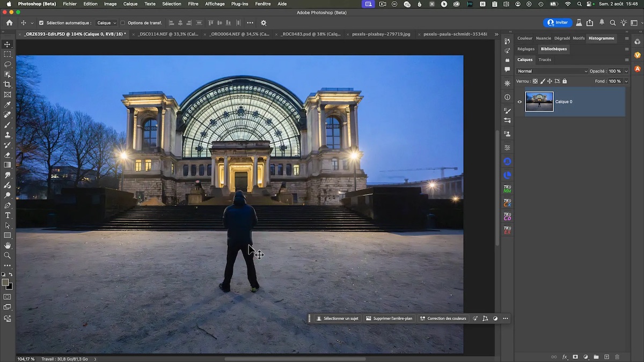Open the TK9 Mm panel icon
The width and height of the screenshot is (644, 362).
[x=507, y=189]
